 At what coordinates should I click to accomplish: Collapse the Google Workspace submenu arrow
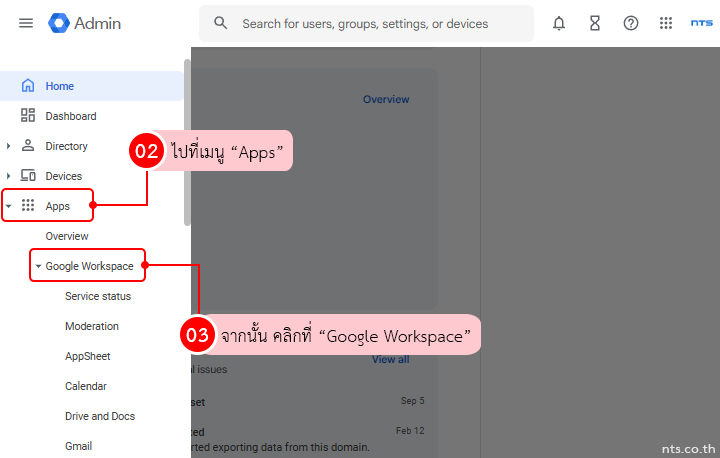[38, 266]
